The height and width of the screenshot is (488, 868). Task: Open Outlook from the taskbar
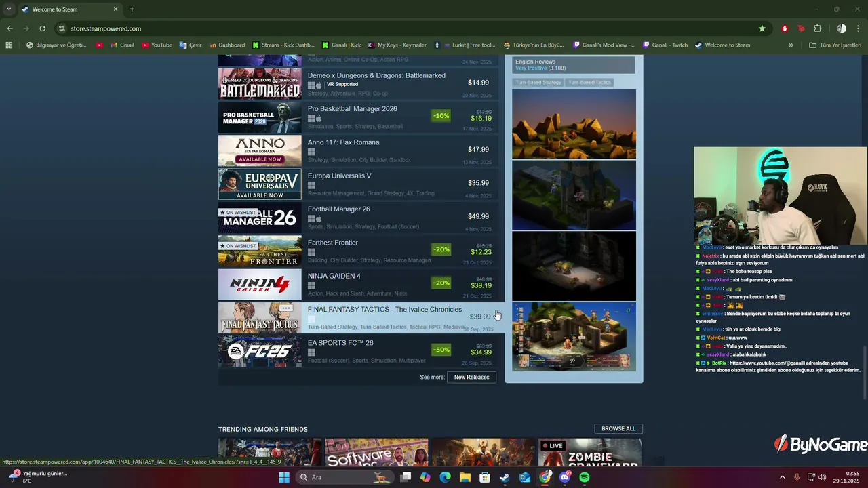point(525,477)
